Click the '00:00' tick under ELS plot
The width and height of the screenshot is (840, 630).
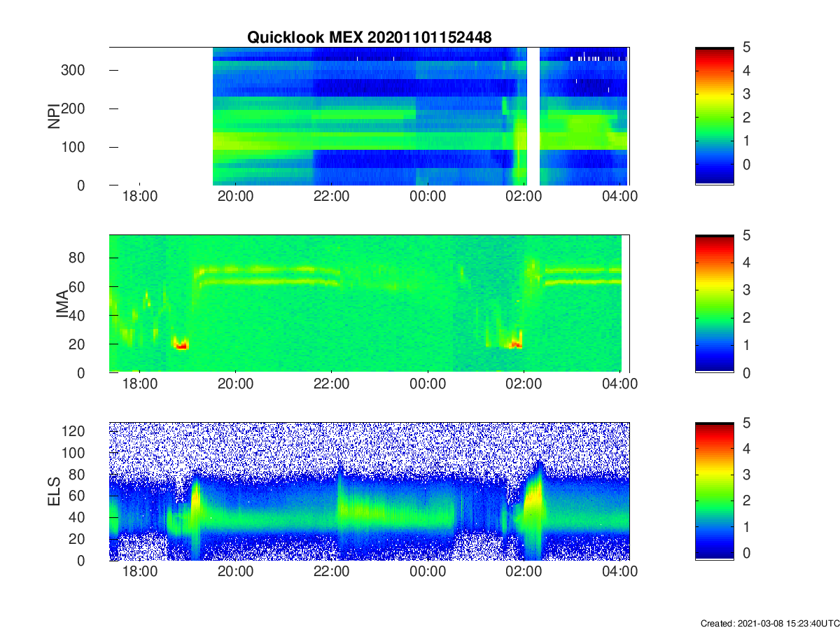tap(428, 573)
